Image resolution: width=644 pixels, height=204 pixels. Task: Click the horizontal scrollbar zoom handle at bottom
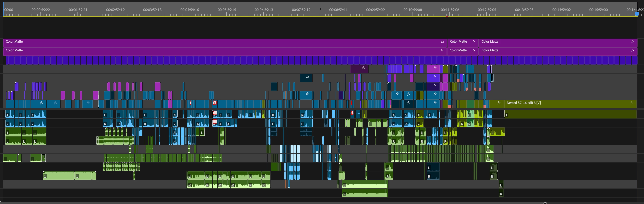(545, 203)
